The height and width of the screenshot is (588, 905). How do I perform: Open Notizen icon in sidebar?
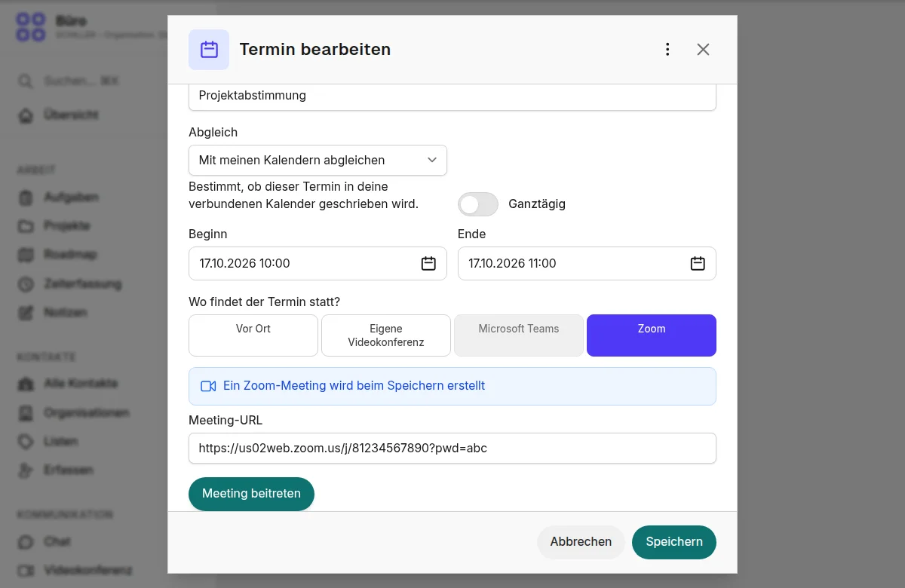tap(26, 312)
